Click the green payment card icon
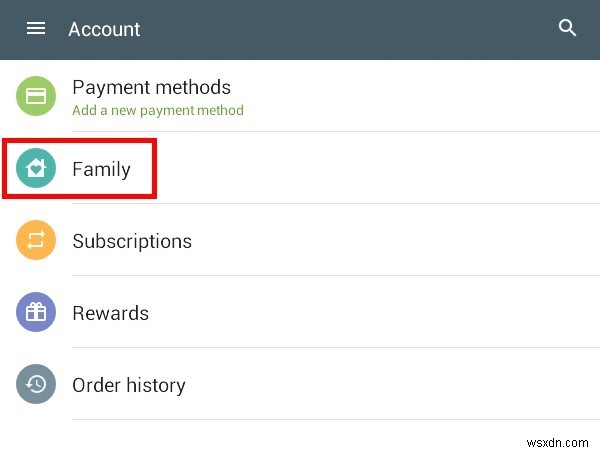Image resolution: width=600 pixels, height=453 pixels. [36, 96]
